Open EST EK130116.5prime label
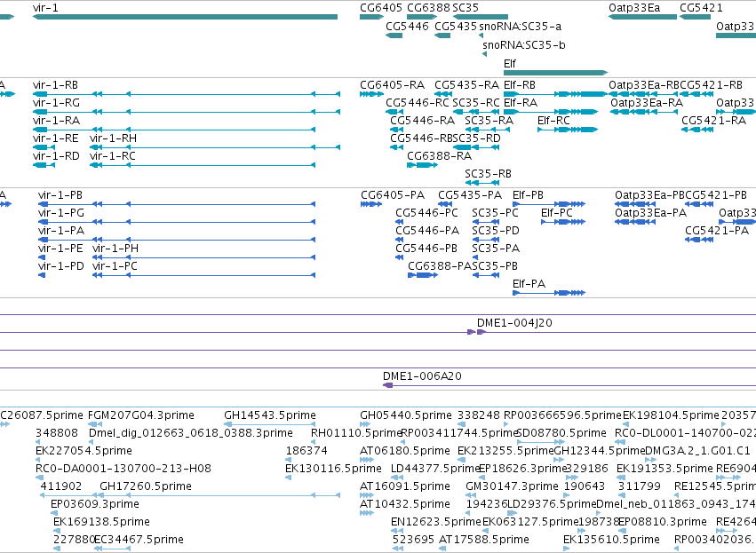Screen dimensions: 756x553 pos(333,469)
